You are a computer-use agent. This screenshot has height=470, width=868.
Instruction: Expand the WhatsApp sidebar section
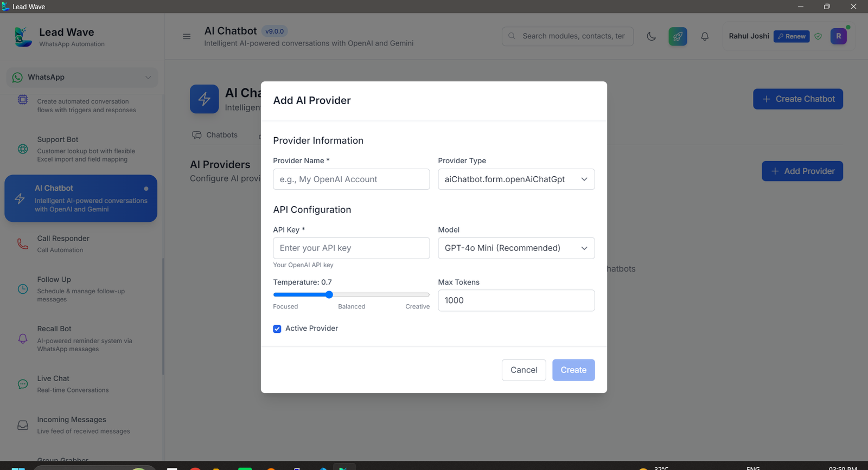(x=82, y=78)
